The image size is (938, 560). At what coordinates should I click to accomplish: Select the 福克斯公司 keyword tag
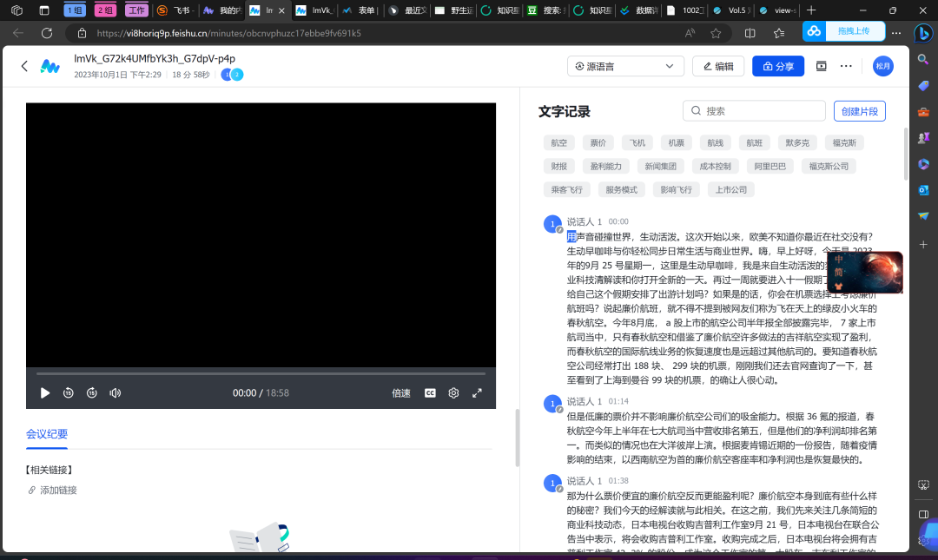click(829, 167)
